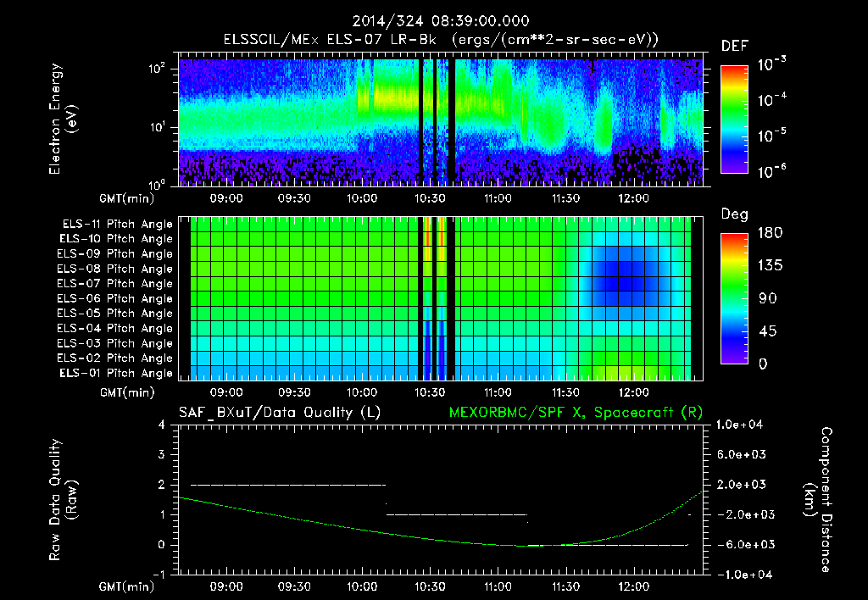Select the ELS-07 Pitch Angle row label
This screenshot has width=868, height=600.
tap(115, 284)
